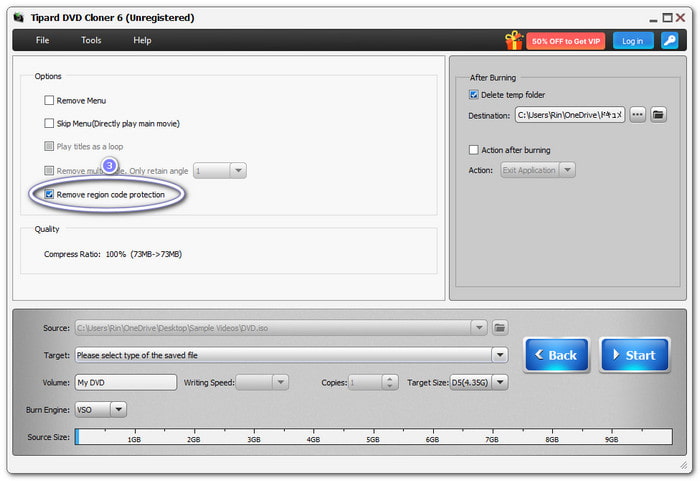The height and width of the screenshot is (481, 700).
Task: Click the Destination path input field
Action: [x=570, y=115]
